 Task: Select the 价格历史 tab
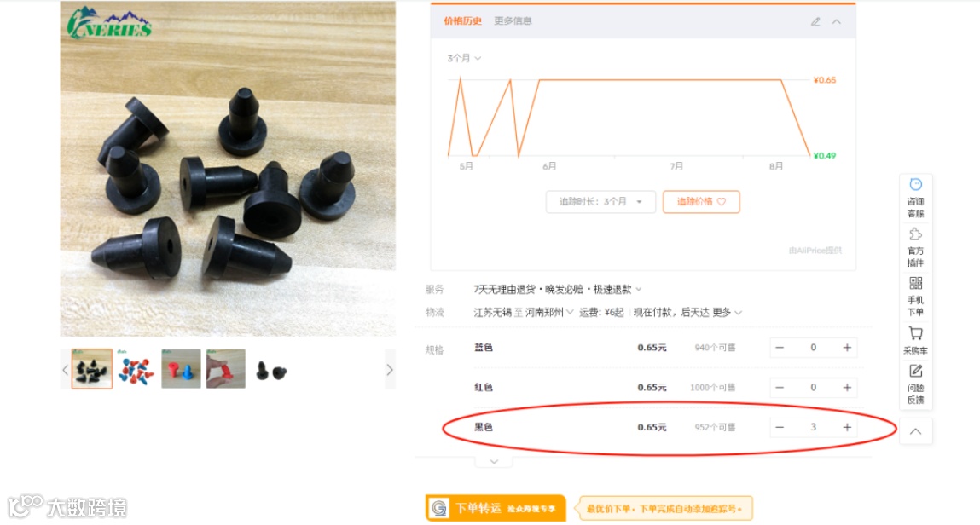coord(462,20)
